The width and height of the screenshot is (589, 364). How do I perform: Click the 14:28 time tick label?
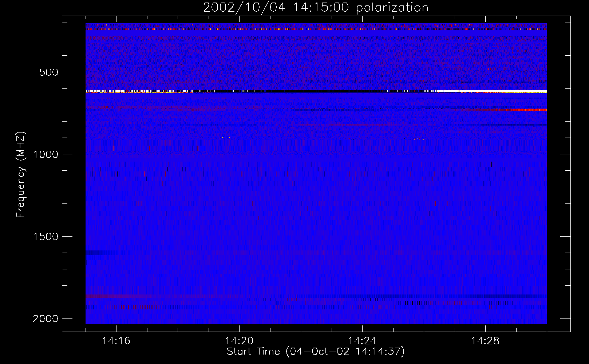tap(485, 341)
